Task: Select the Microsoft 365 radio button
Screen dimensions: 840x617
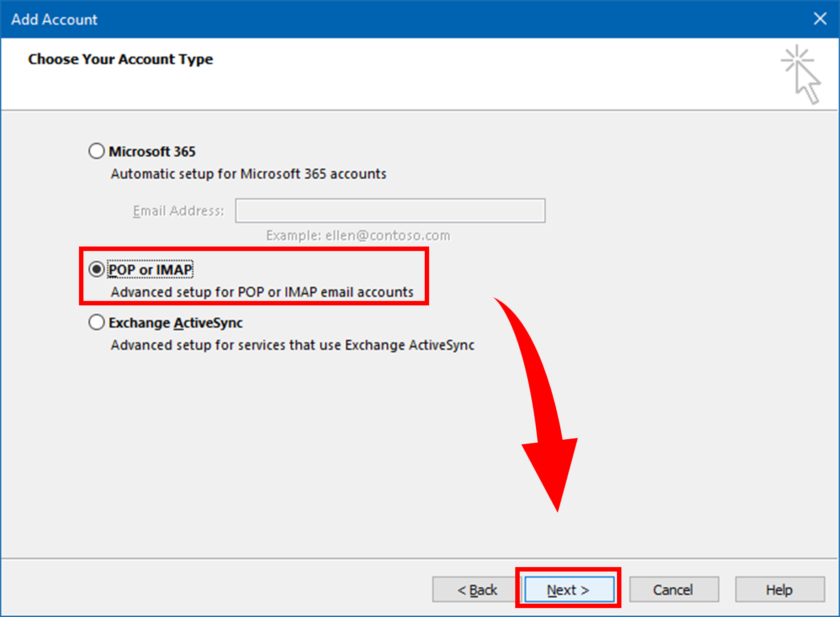Action: click(x=96, y=151)
